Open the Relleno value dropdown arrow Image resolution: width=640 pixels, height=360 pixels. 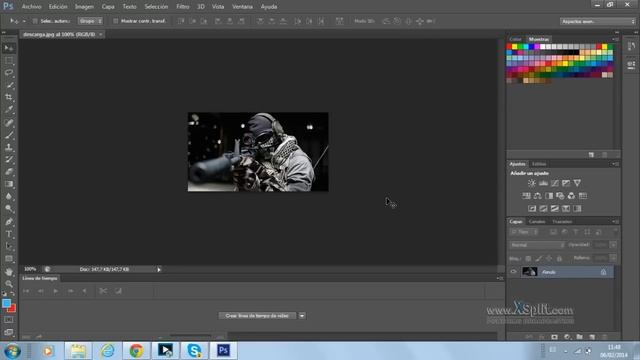pos(613,258)
